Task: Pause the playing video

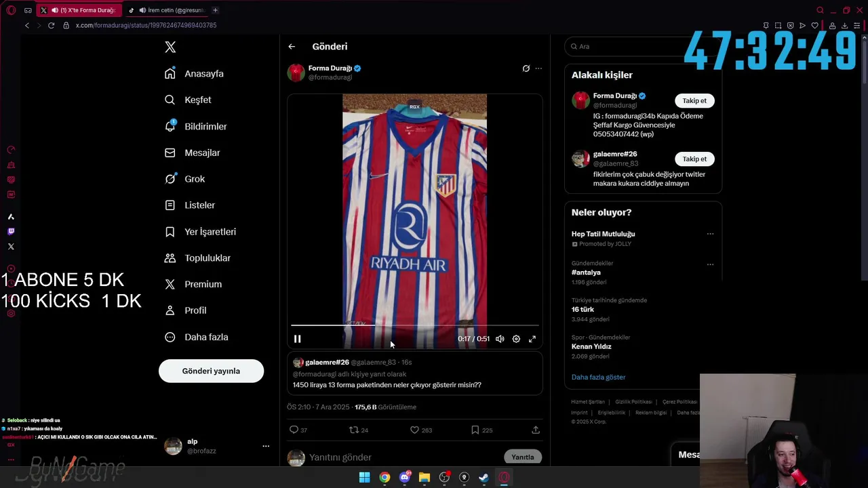Action: click(x=297, y=339)
